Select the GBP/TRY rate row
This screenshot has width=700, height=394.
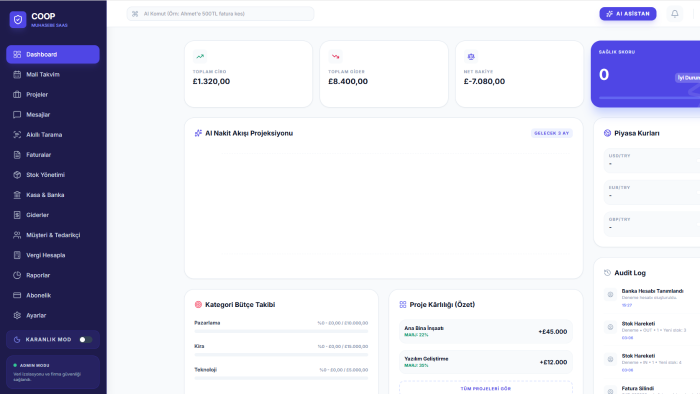652,224
